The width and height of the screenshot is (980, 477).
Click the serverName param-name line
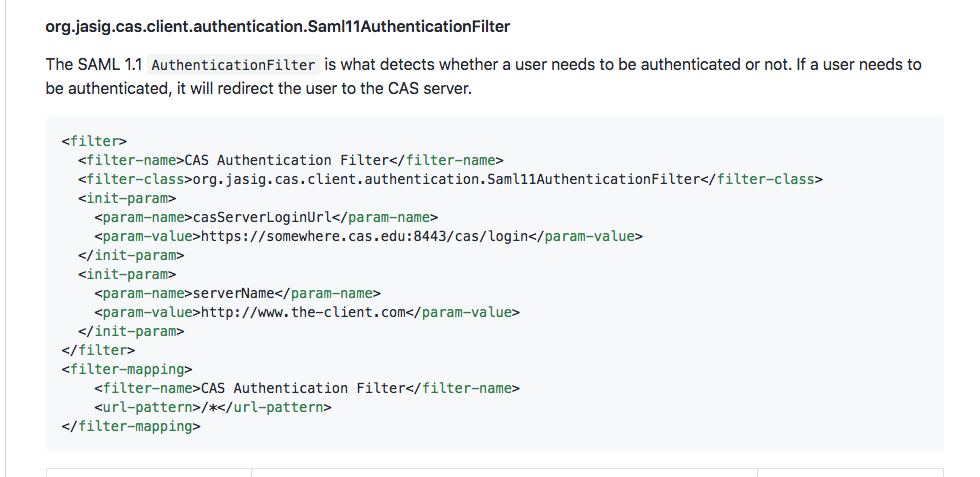(x=238, y=293)
